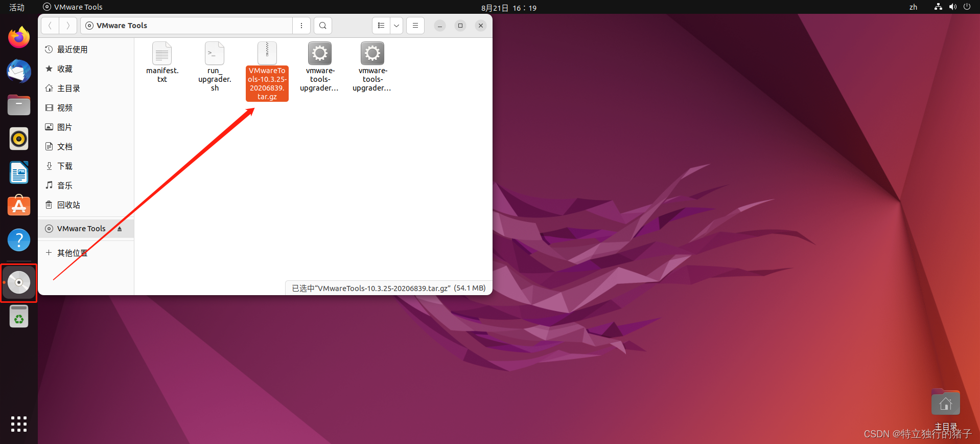The image size is (980, 444).
Task: Minimize the Files window
Action: click(x=440, y=26)
